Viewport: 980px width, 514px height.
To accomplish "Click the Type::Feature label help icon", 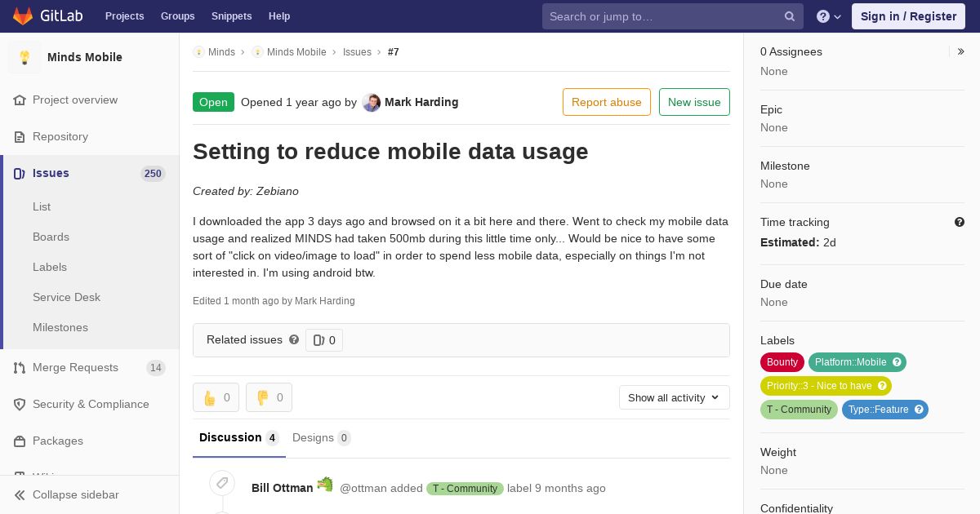I will coord(919,410).
